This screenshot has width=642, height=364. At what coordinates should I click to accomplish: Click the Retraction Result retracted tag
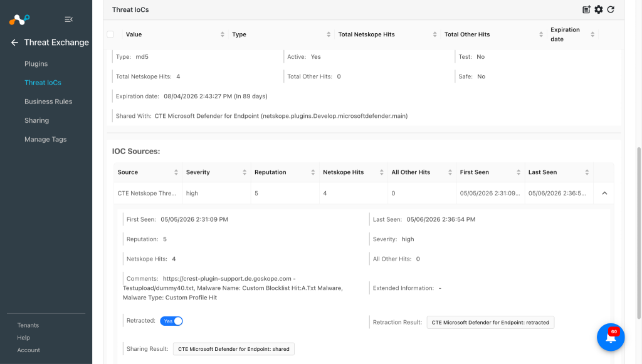490,322
